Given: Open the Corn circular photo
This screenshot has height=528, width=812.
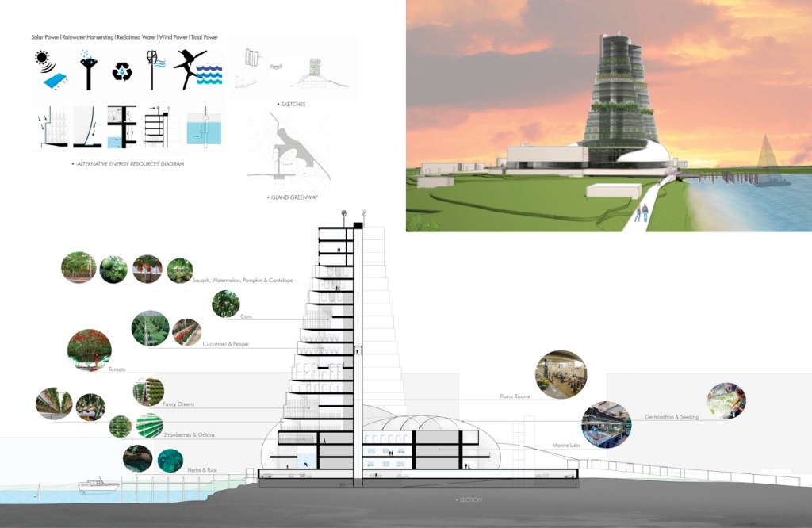Looking at the screenshot, I should coord(226,304).
